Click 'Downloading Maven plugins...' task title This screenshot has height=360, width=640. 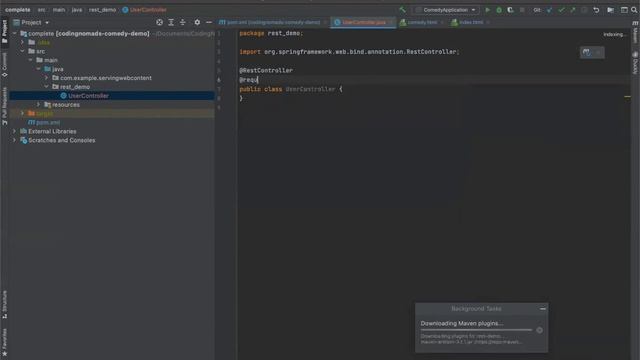click(x=462, y=323)
